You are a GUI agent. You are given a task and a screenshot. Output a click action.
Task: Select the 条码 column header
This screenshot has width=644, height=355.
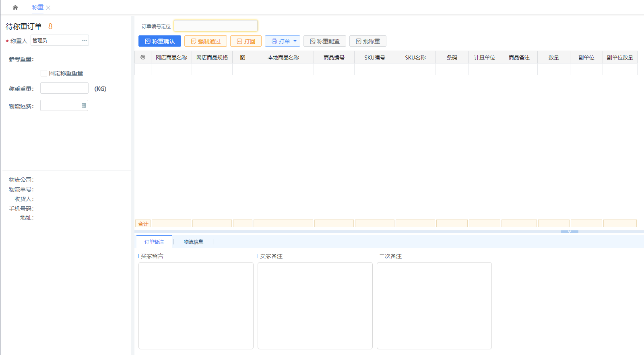[x=452, y=57]
